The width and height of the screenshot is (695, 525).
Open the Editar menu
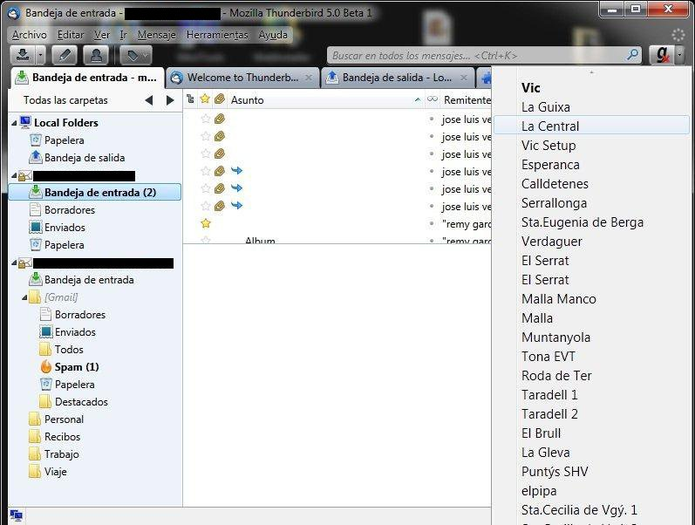tap(70, 35)
